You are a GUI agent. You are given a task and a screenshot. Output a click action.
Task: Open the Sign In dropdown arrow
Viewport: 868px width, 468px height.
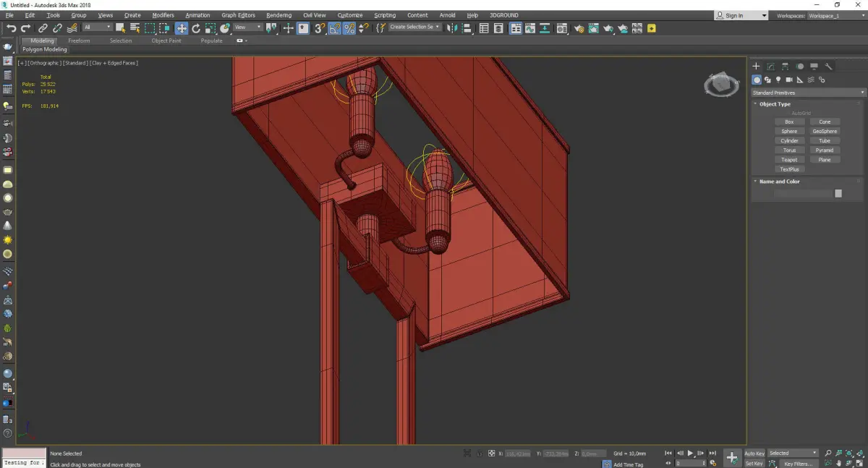click(764, 15)
